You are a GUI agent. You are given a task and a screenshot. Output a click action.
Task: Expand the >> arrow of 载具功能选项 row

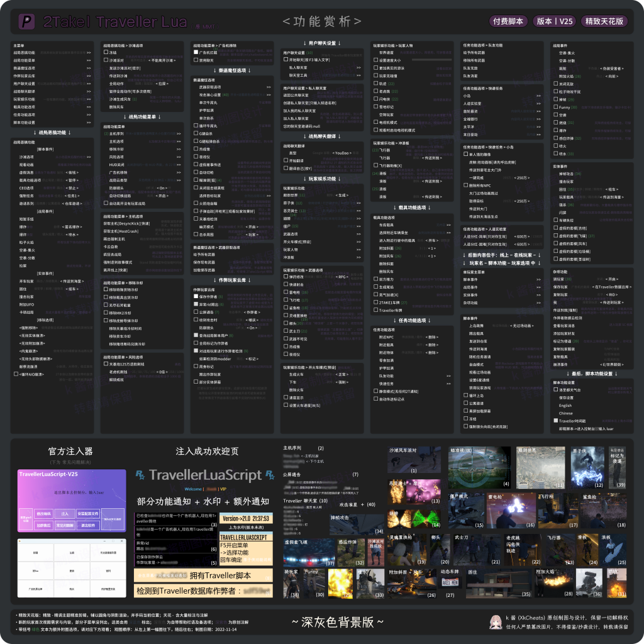[x=89, y=107]
